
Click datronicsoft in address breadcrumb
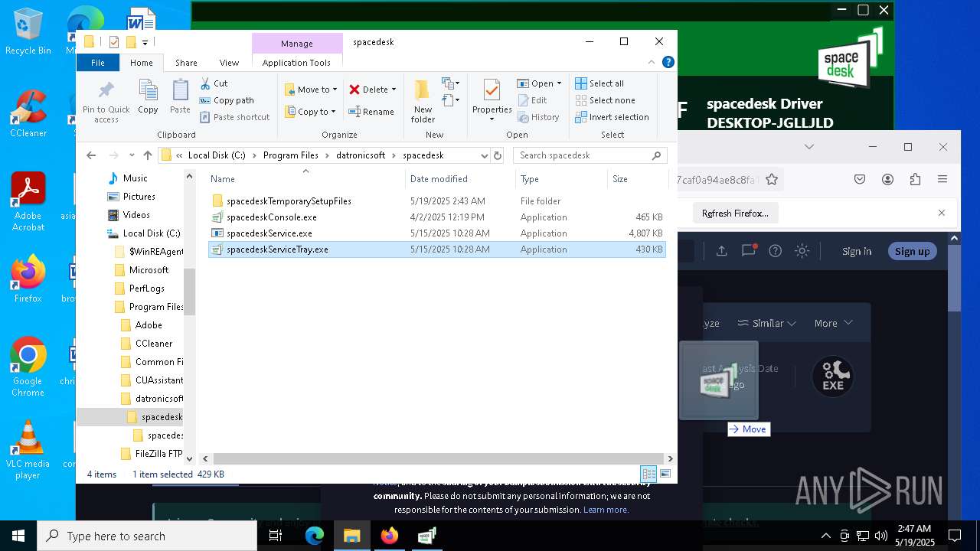point(361,155)
